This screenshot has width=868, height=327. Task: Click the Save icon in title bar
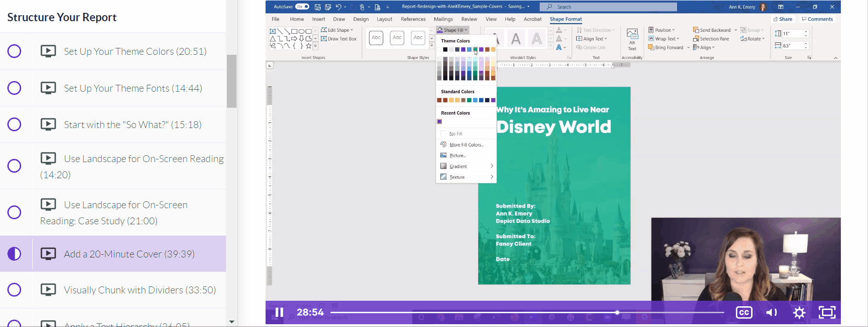click(x=318, y=7)
